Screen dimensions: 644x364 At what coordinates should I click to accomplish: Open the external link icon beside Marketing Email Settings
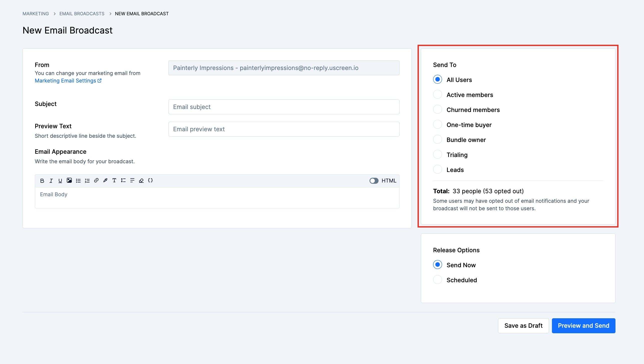tap(99, 80)
